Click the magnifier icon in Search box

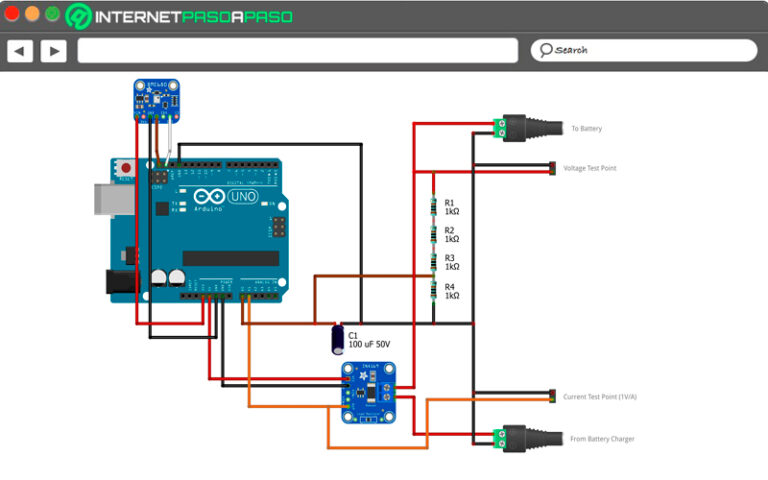(x=546, y=50)
